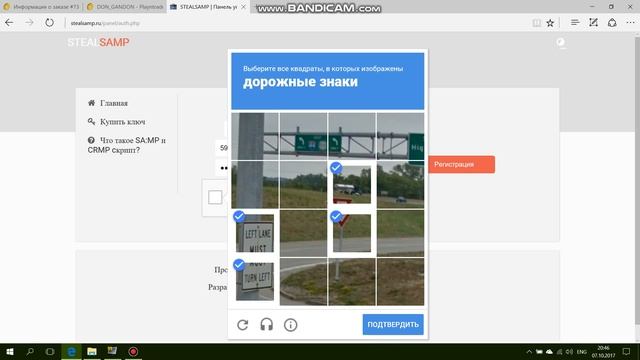Image resolution: width=640 pixels, height=360 pixels.
Task: Open Edge Settings and more menu
Action: pyautogui.click(x=631, y=23)
